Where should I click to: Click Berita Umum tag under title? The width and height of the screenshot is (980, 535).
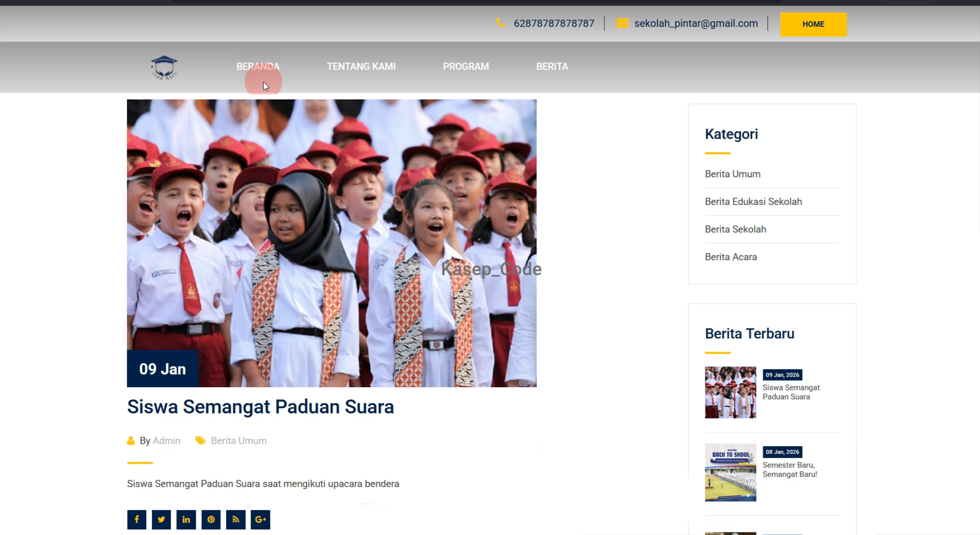tap(238, 441)
